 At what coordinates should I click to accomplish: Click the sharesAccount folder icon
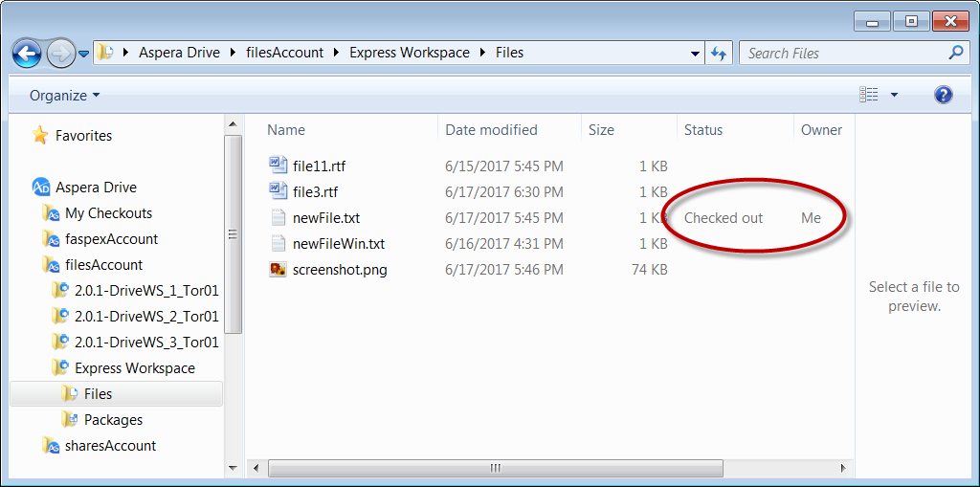[x=52, y=446]
